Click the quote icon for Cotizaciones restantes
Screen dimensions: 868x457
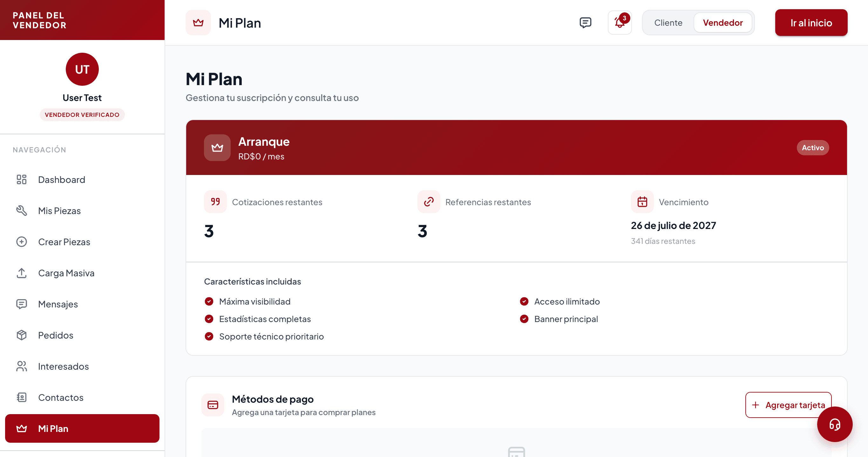point(215,202)
